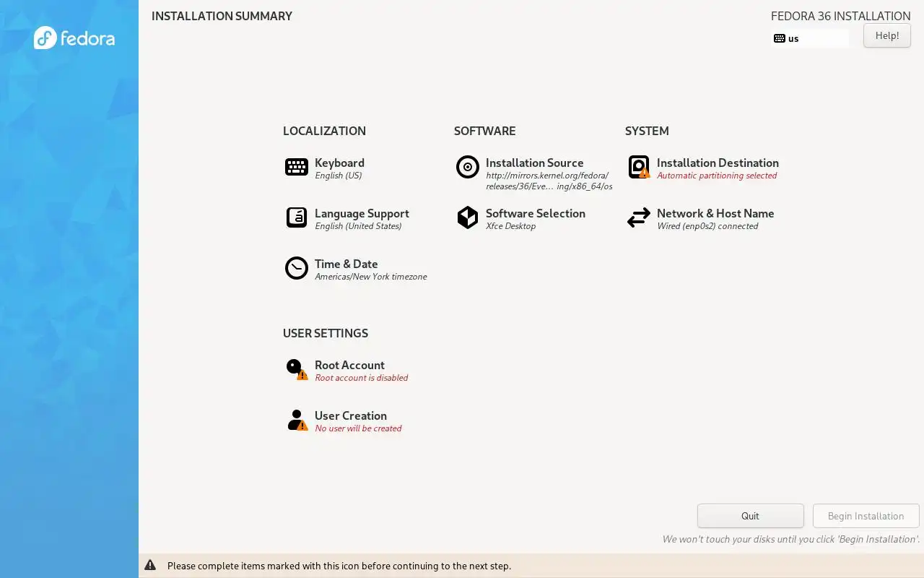Viewport: 924px width, 578px height.
Task: Click the Software Selection package icon
Action: [468, 217]
